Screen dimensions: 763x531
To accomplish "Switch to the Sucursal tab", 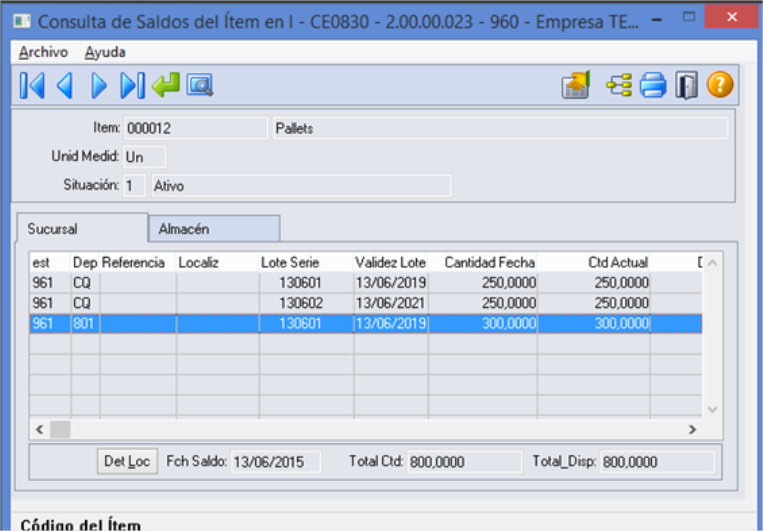I will [x=82, y=228].
